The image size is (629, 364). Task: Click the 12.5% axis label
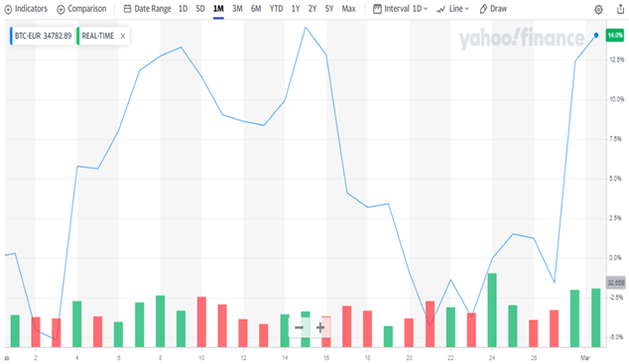[616, 60]
